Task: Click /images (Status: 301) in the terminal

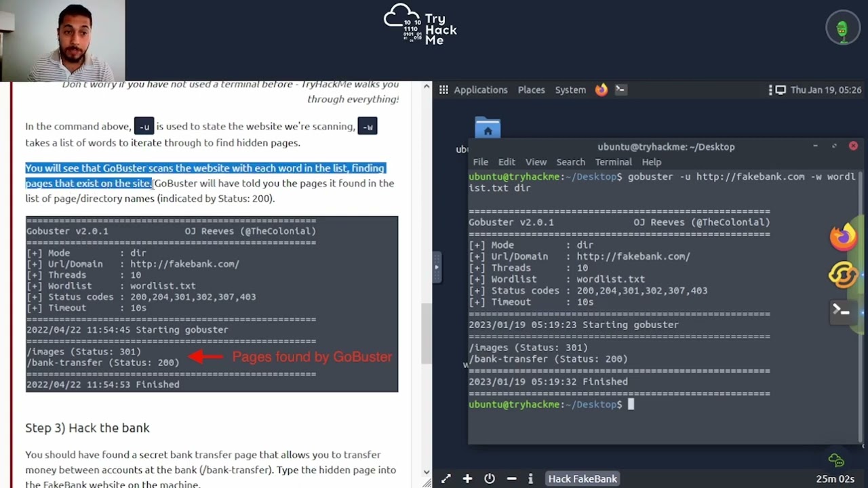Action: coord(528,348)
